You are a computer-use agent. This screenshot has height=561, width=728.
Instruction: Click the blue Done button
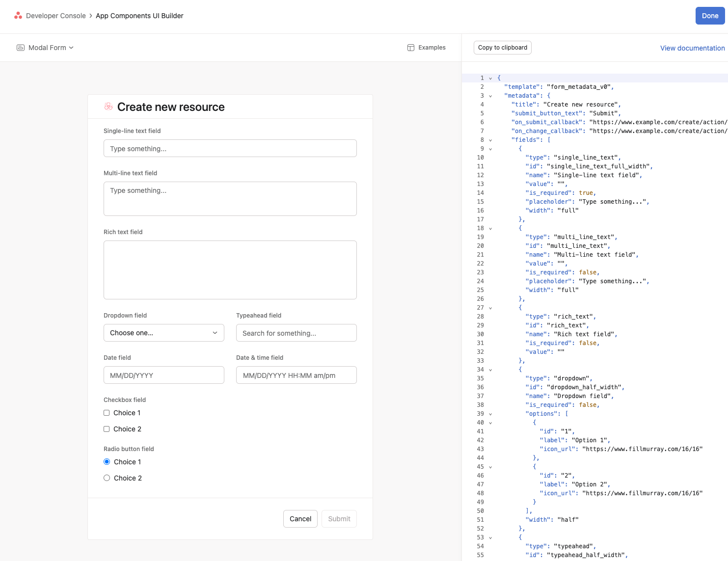[x=710, y=16]
